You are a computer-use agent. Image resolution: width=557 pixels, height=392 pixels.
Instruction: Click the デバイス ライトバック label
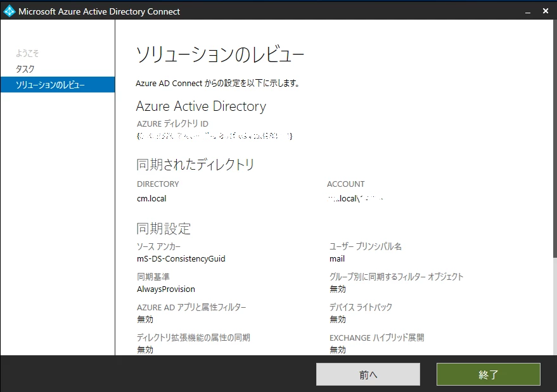(361, 307)
